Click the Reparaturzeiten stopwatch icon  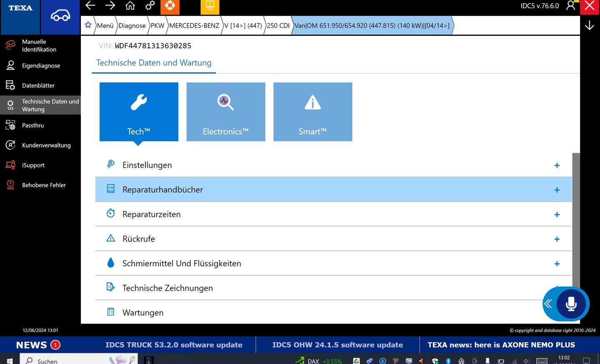pos(111,213)
